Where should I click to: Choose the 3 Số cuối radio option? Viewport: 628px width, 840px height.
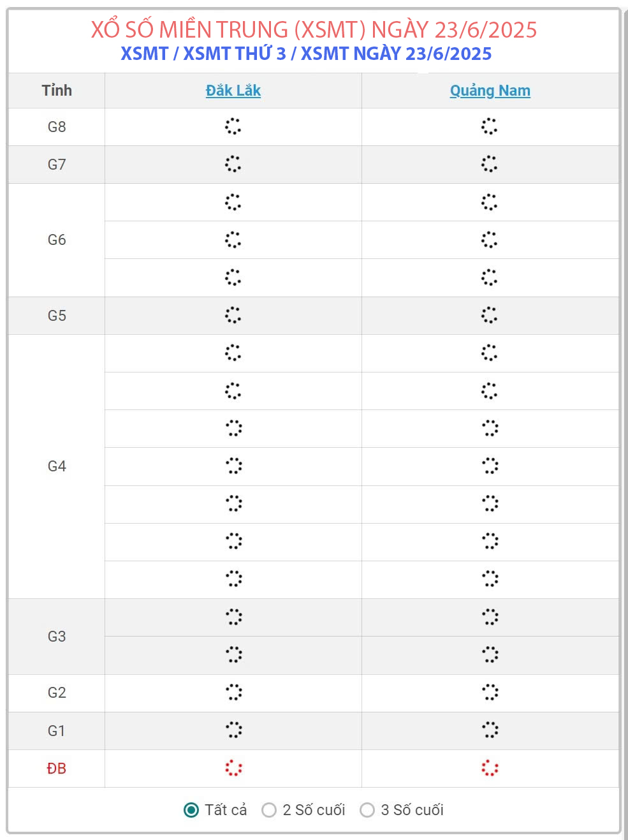click(x=367, y=810)
